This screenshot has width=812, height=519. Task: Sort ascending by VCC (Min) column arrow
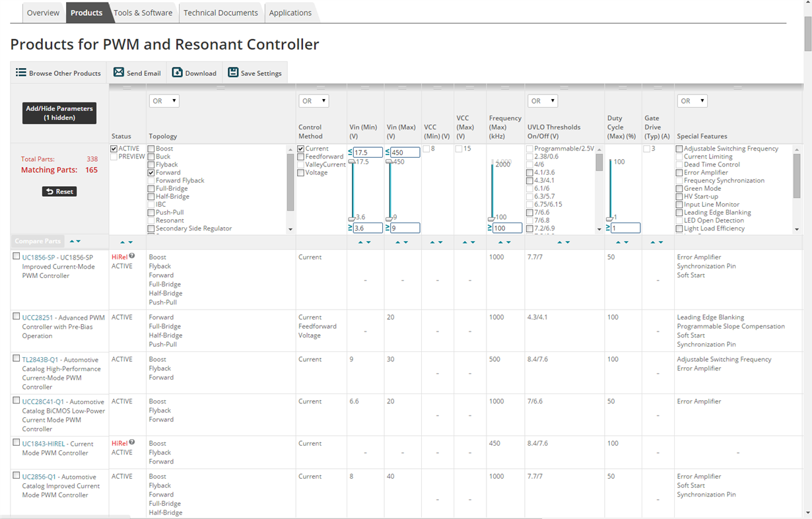[433, 242]
